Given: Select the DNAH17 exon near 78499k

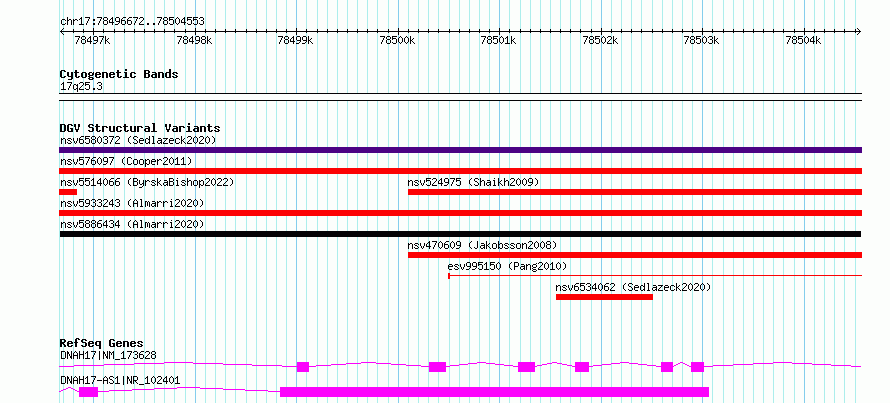Looking at the screenshot, I should click(x=303, y=367).
